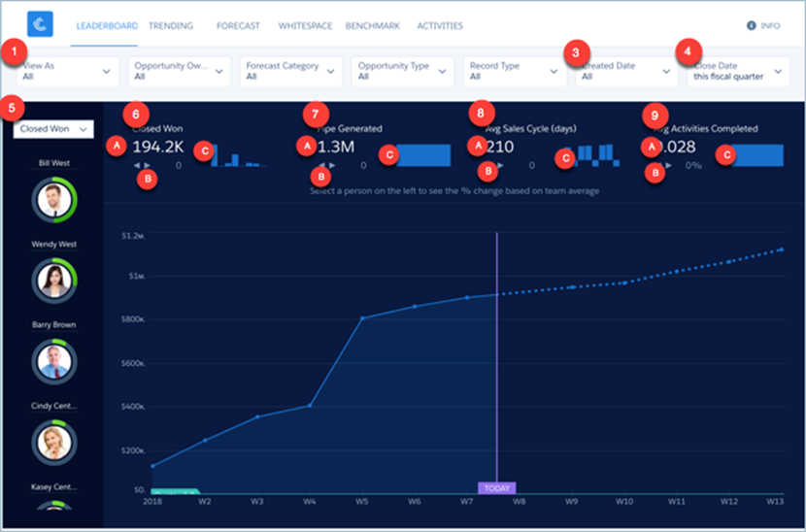Image resolution: width=806 pixels, height=532 pixels.
Task: Click the blue app logo icon
Action: click(41, 25)
